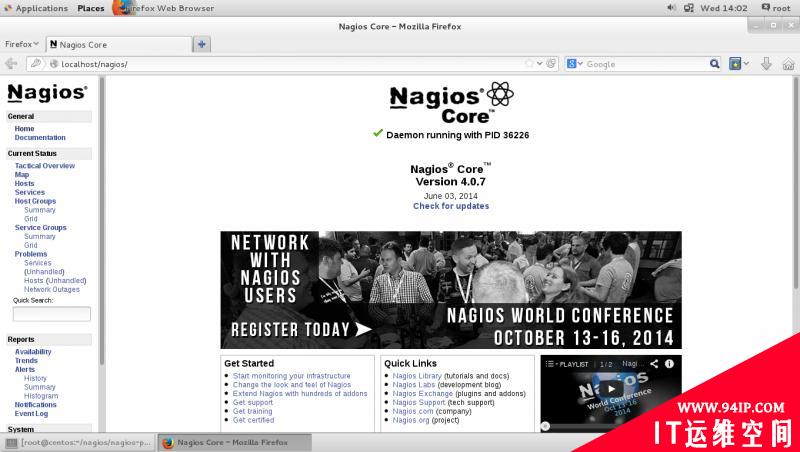
Task: Click the browser back arrow button
Action: click(11, 64)
